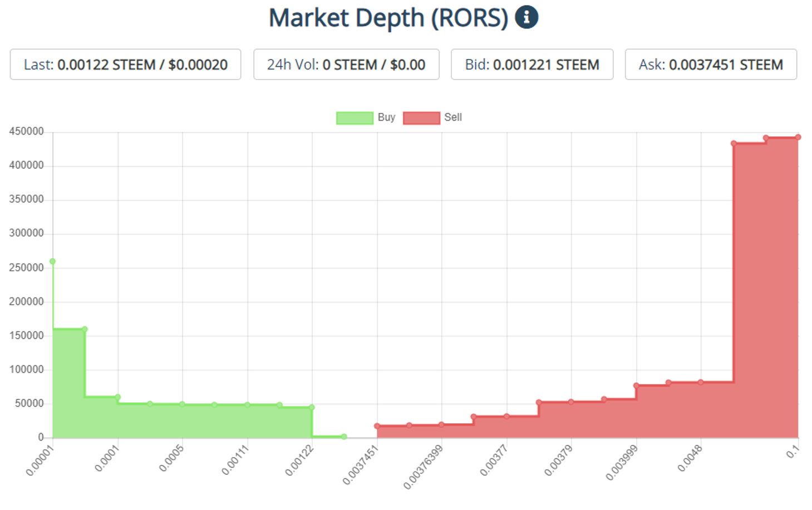
Task: Click the 0.00111 x-axis price label
Action: (x=235, y=459)
